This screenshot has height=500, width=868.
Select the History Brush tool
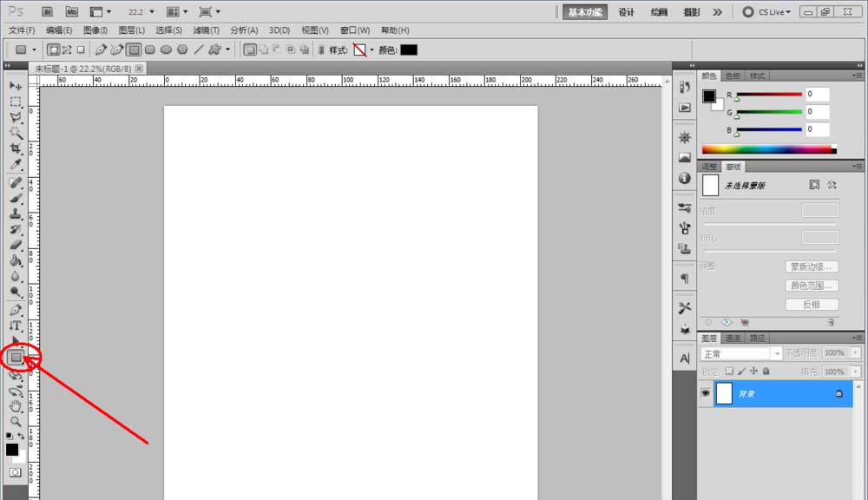coord(16,229)
